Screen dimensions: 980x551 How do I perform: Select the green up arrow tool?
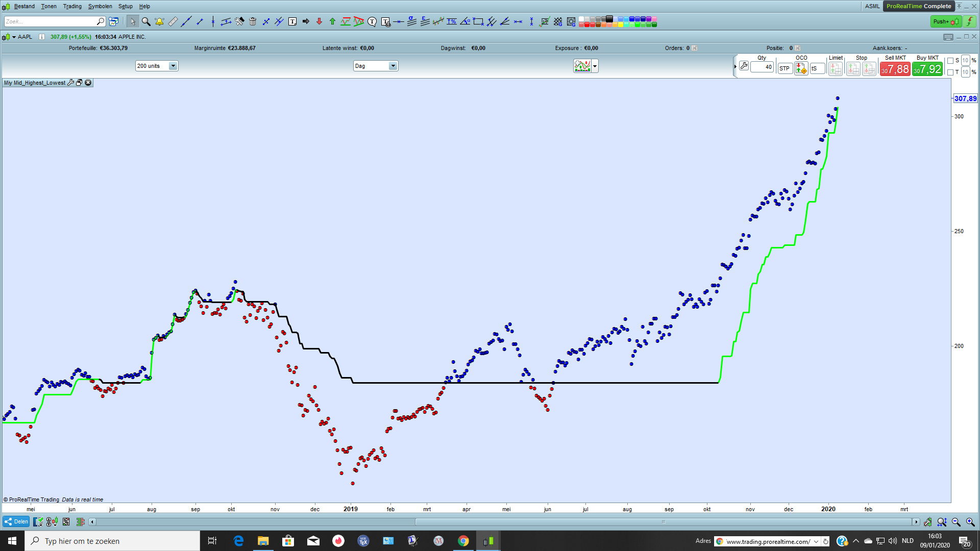tap(332, 21)
